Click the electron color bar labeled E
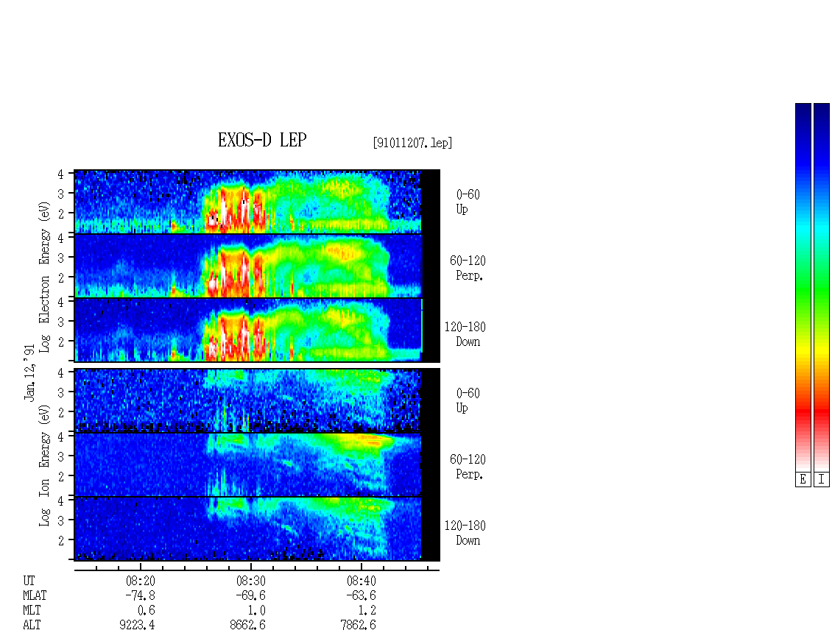This screenshot has height=644, width=832. (x=803, y=287)
